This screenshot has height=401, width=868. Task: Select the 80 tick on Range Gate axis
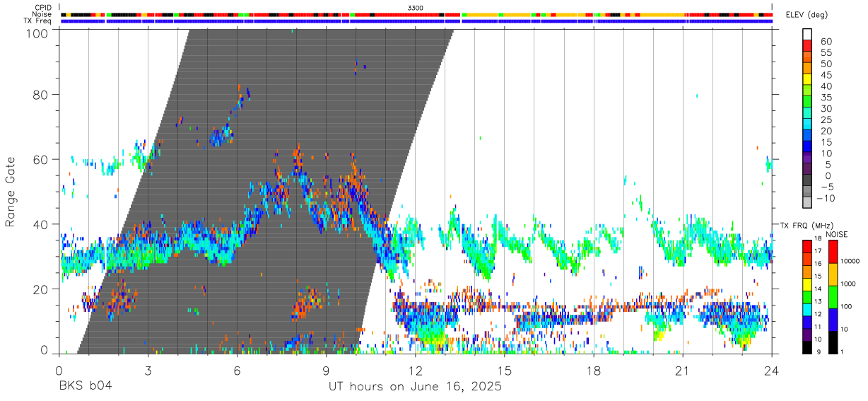coord(42,95)
